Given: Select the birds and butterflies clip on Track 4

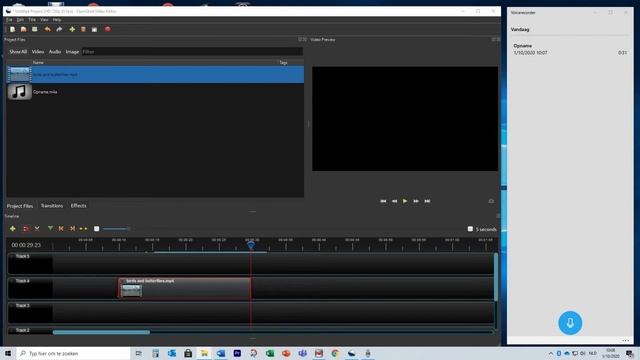Looking at the screenshot, I should pyautogui.click(x=184, y=288).
